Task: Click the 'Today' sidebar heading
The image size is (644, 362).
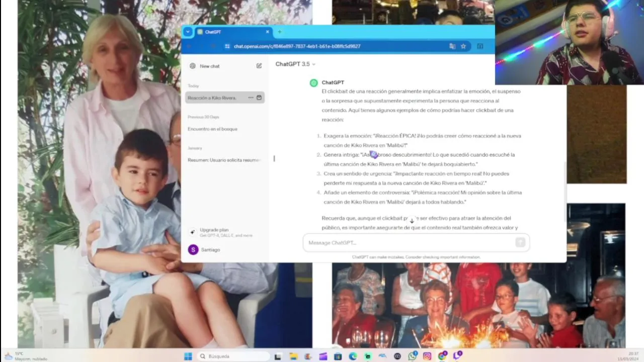Action: (193, 86)
